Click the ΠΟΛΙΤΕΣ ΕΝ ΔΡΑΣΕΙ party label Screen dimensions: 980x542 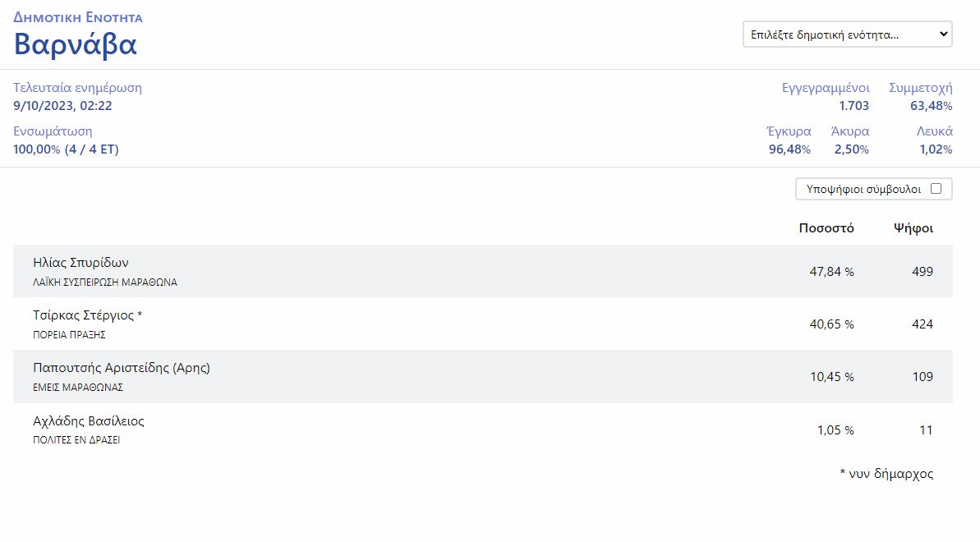[x=76, y=440]
